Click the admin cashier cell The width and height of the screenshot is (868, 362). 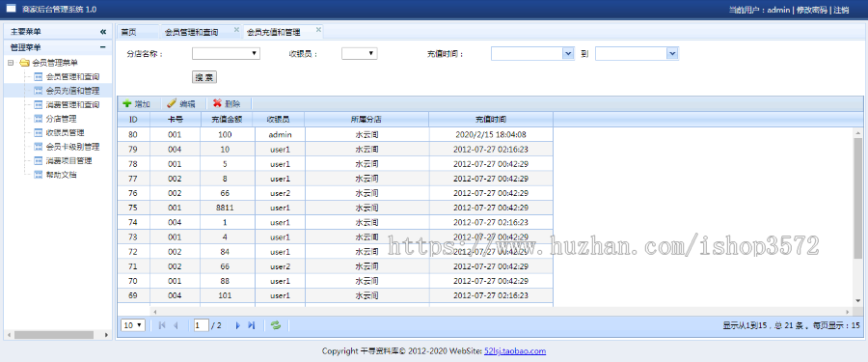click(x=280, y=135)
